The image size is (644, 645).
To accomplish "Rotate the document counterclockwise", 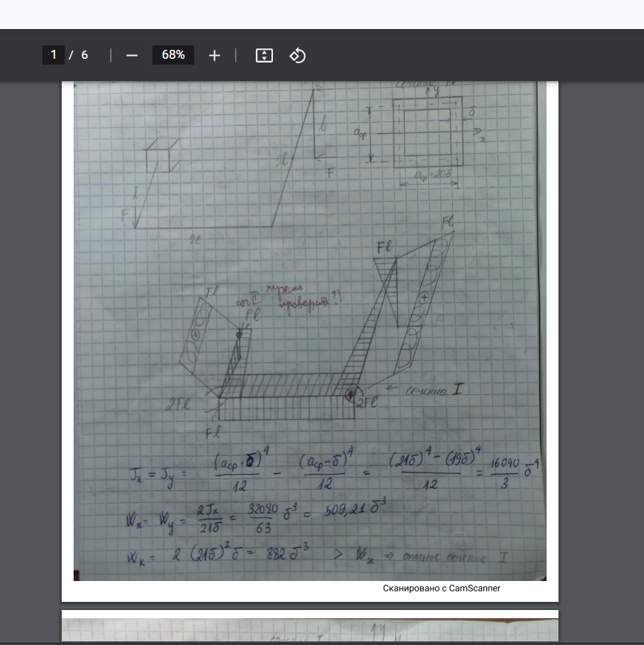I will [x=297, y=55].
